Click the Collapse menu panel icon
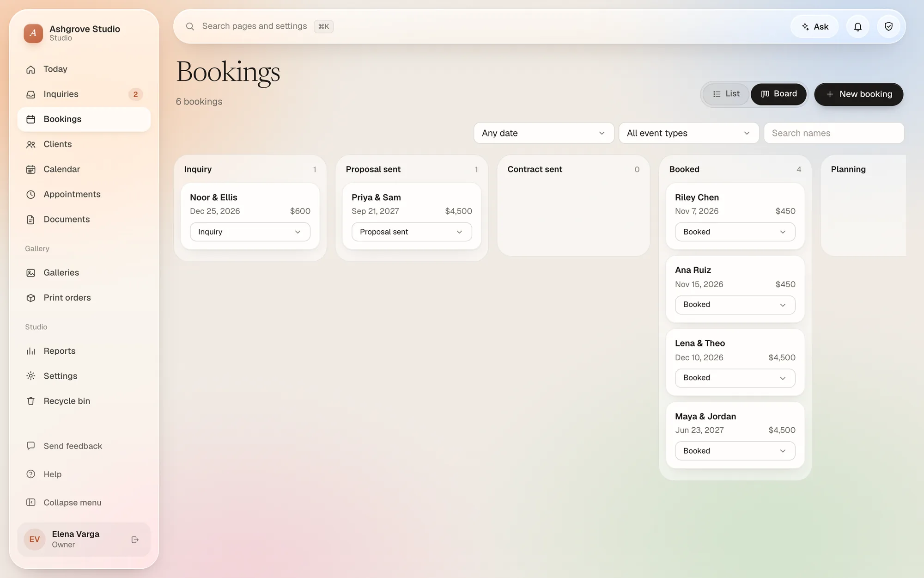 pos(31,502)
